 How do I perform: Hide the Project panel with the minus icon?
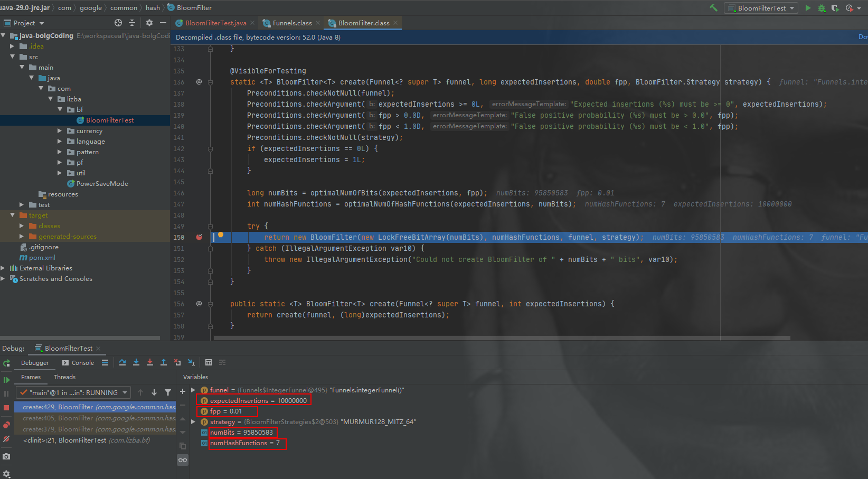click(163, 23)
